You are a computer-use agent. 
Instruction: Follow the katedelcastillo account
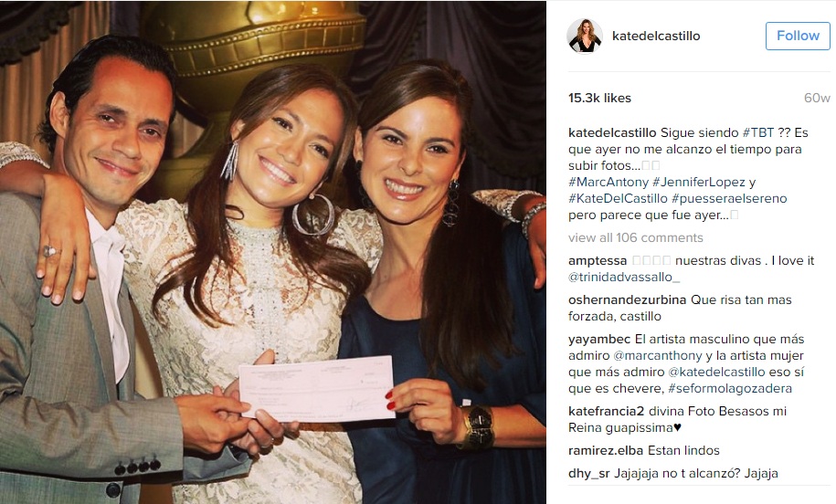[798, 36]
